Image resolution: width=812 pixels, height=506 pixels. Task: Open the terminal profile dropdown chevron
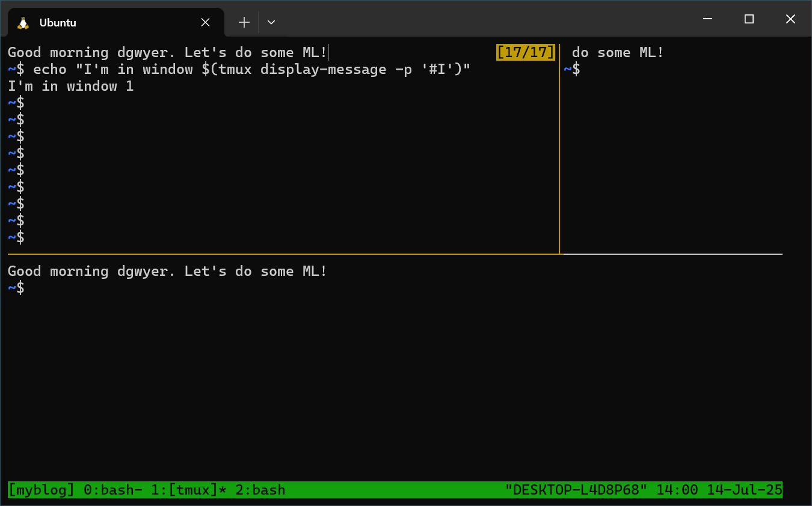click(271, 22)
